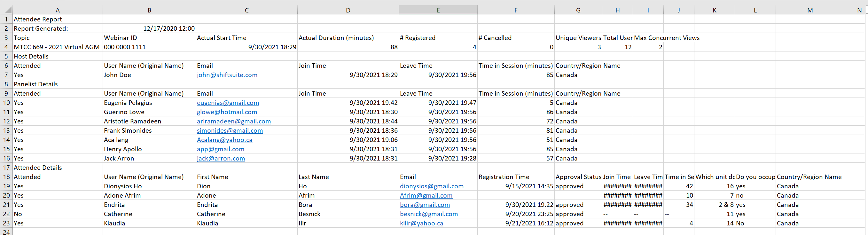Open Afrim@gmail.com email link
The width and height of the screenshot is (868, 235).
(x=426, y=195)
